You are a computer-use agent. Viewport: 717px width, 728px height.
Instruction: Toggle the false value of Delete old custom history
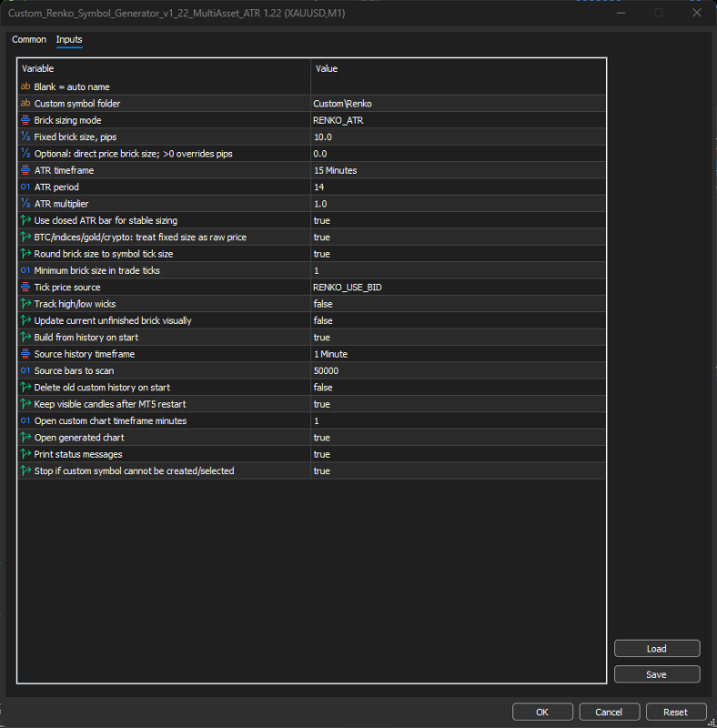click(x=459, y=388)
